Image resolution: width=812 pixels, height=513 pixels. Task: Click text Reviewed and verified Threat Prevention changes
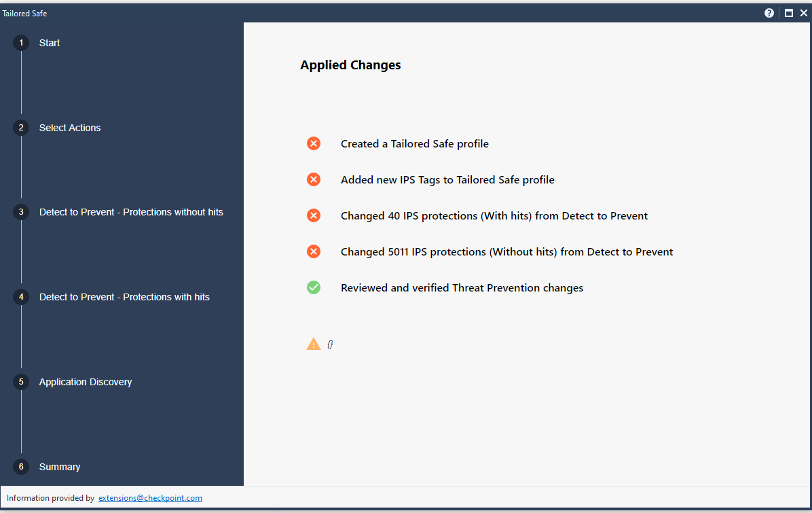[462, 288]
